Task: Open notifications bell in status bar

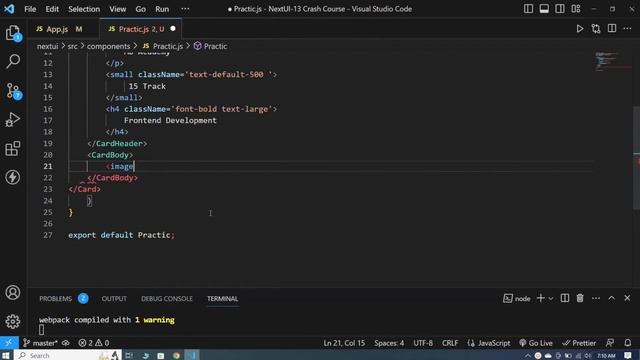Action: [628, 343]
